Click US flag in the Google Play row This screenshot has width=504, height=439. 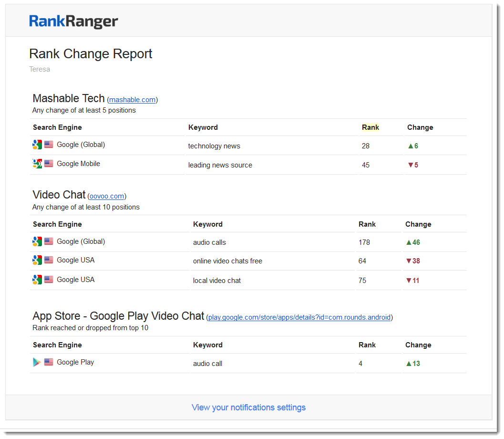point(49,362)
